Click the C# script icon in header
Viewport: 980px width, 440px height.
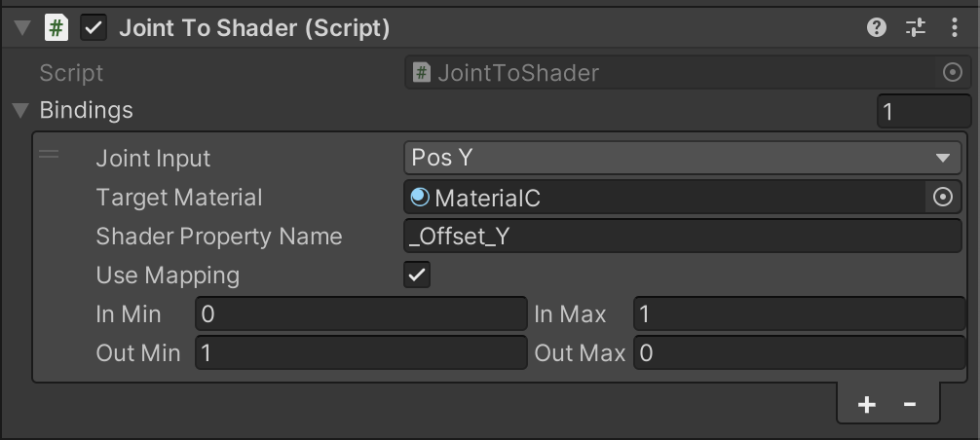click(x=57, y=28)
